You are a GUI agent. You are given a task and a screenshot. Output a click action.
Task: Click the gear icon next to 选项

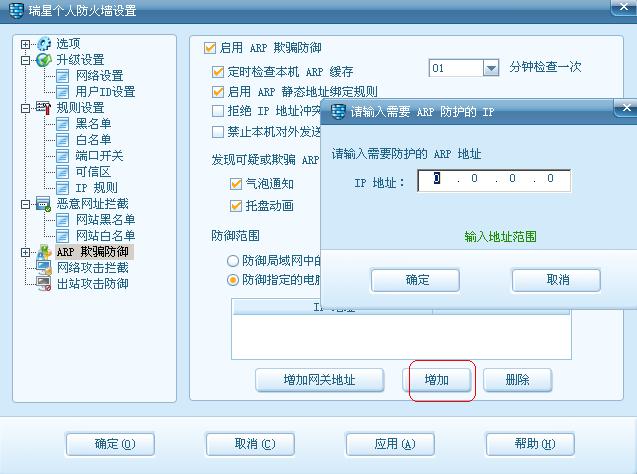pyautogui.click(x=44, y=44)
